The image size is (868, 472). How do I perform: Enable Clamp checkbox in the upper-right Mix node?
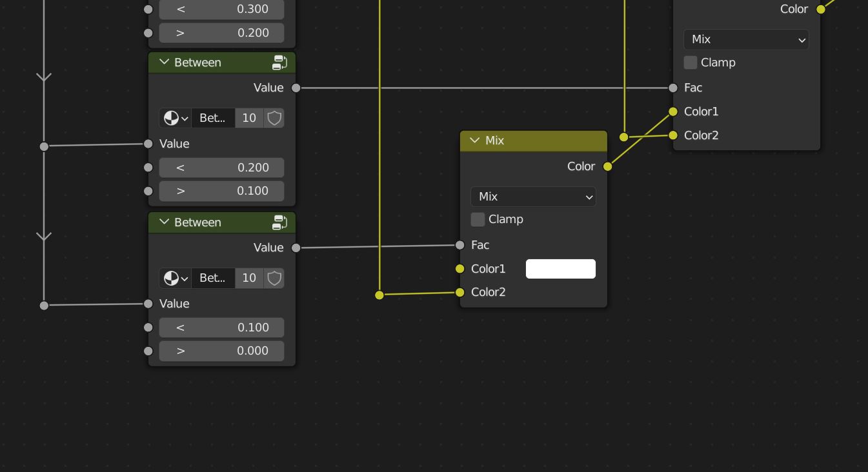tap(691, 63)
